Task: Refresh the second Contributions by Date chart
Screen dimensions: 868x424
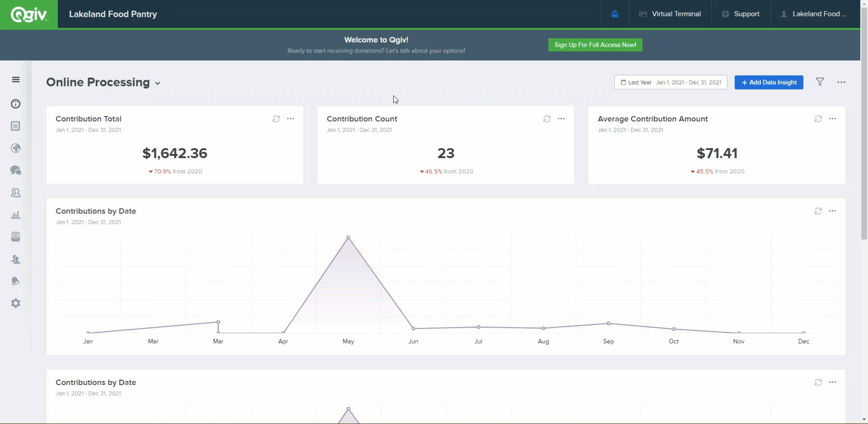Action: pyautogui.click(x=818, y=382)
